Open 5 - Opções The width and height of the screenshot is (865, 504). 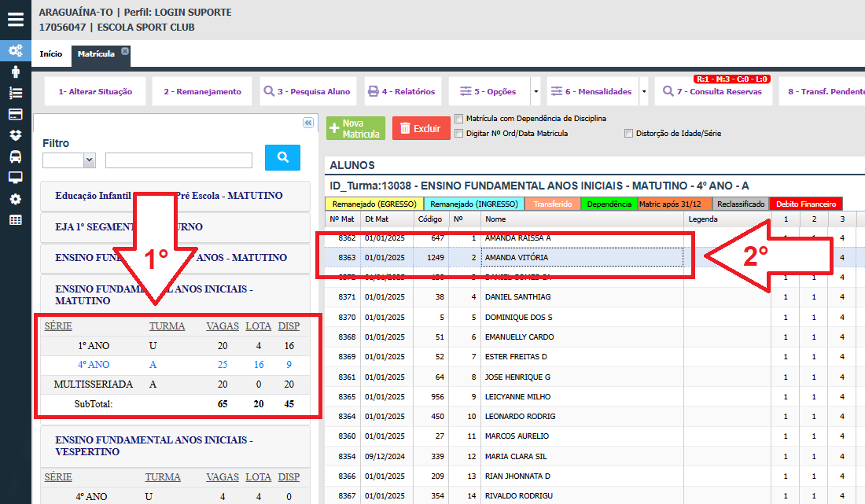coord(489,91)
